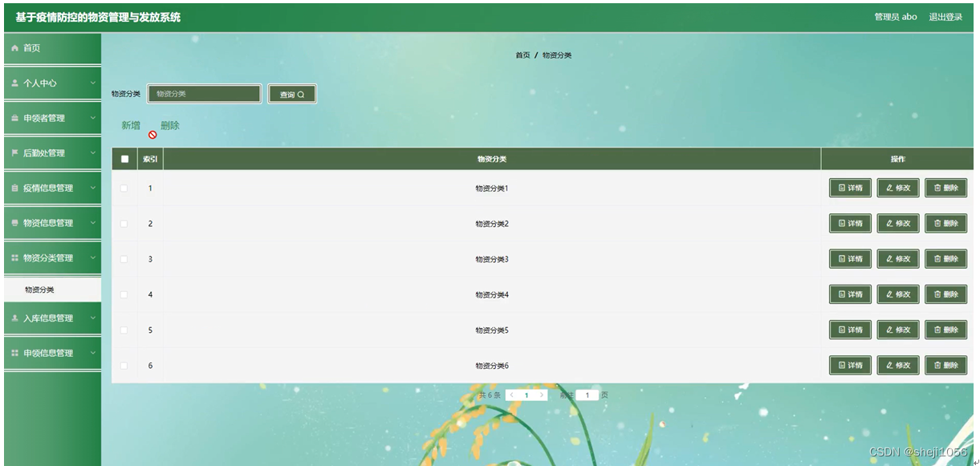Click the 删除 button for 物资分类5
The width and height of the screenshot is (980, 466).
point(946,330)
